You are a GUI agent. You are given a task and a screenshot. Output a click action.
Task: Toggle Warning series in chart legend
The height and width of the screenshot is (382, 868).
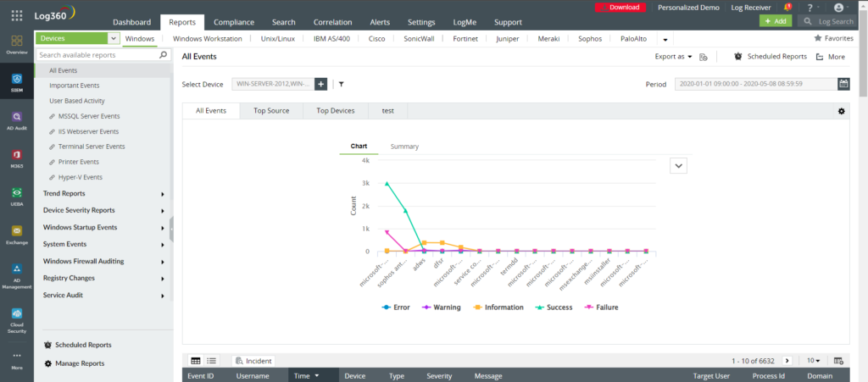[x=441, y=307]
